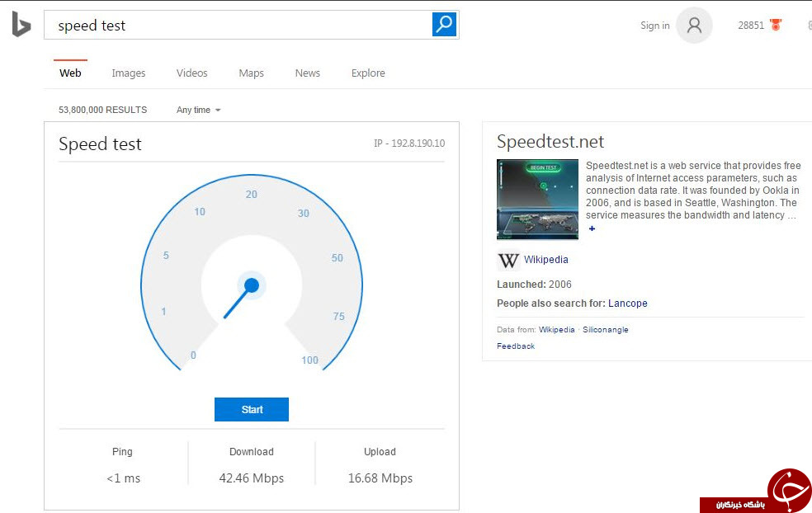
Task: Click the speedometer needle center dot
Action: point(252,285)
